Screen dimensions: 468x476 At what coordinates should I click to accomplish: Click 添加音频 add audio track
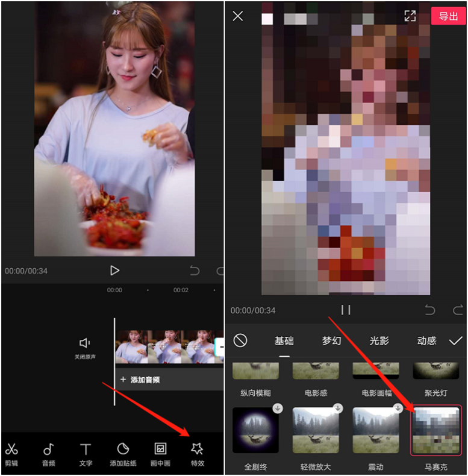tap(169, 380)
